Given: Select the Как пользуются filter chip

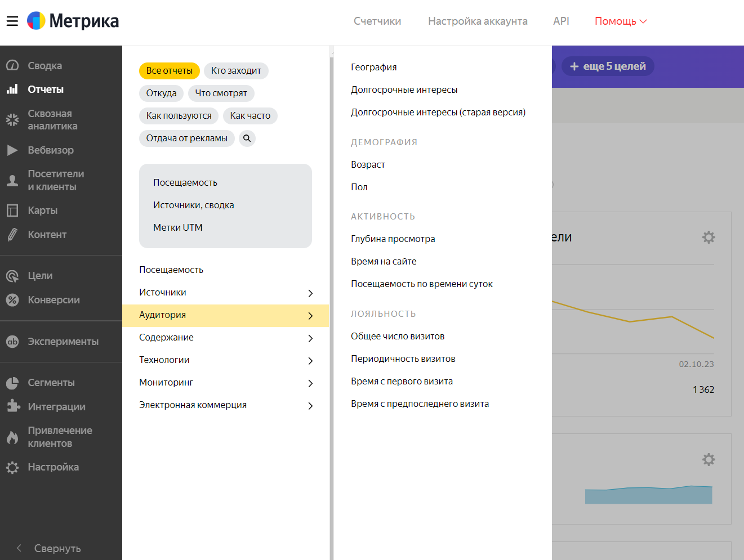Looking at the screenshot, I should (x=179, y=116).
